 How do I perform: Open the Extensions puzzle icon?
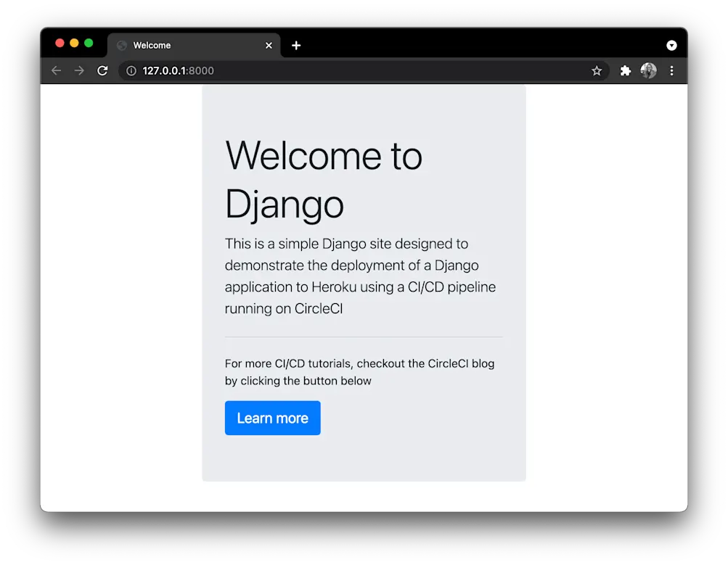point(626,70)
